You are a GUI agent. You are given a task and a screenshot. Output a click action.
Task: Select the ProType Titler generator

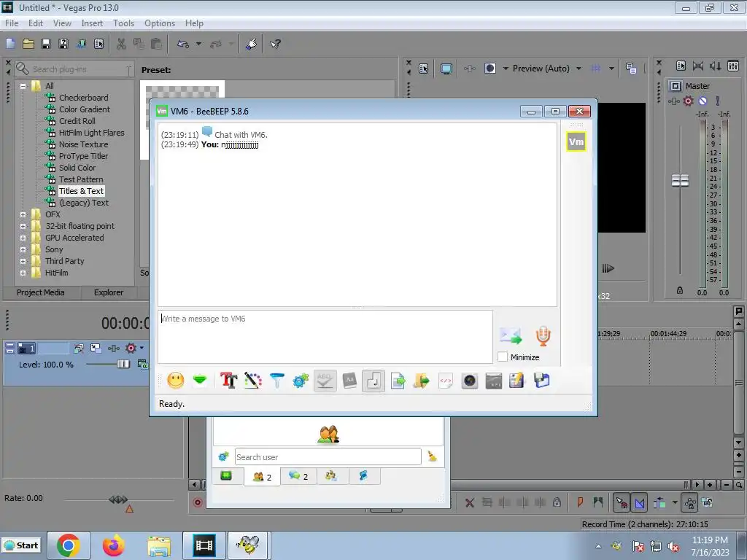click(x=83, y=156)
